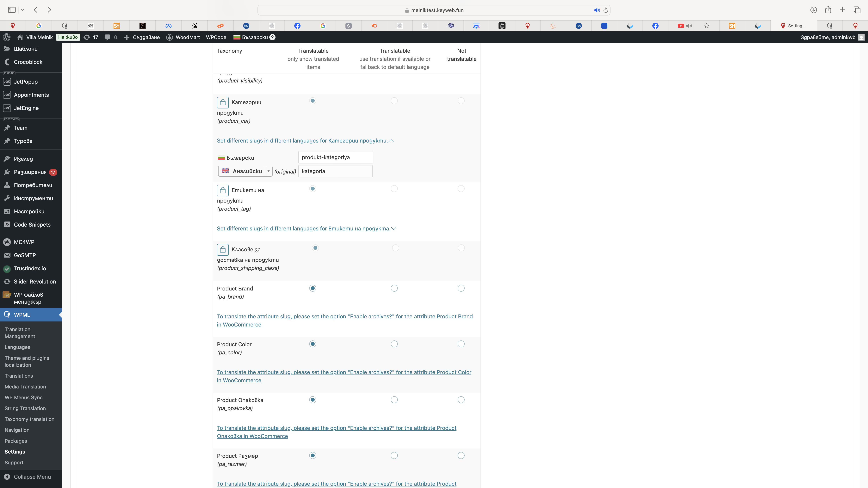Expand slug settings for Етикети на продукта
The height and width of the screenshot is (488, 868).
click(306, 229)
